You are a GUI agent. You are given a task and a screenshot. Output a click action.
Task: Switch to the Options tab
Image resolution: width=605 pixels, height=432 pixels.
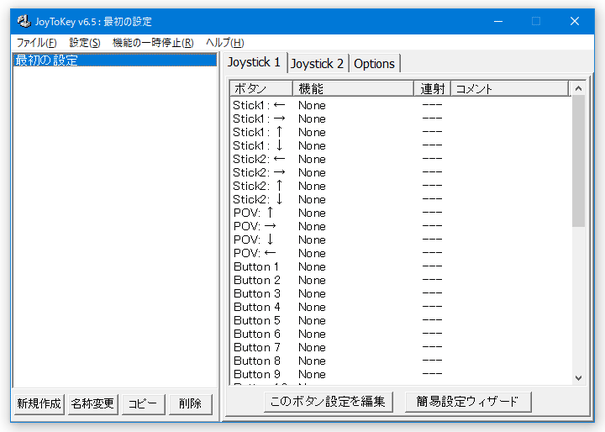[x=374, y=64]
